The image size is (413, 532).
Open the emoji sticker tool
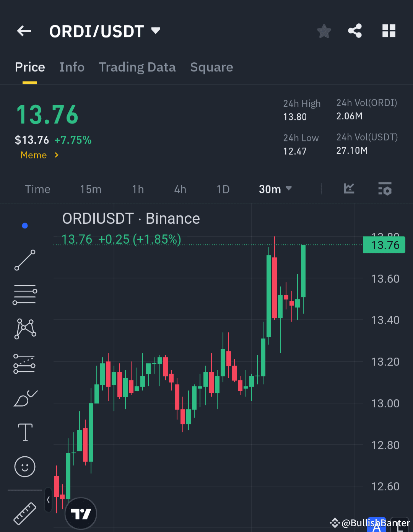tap(24, 467)
